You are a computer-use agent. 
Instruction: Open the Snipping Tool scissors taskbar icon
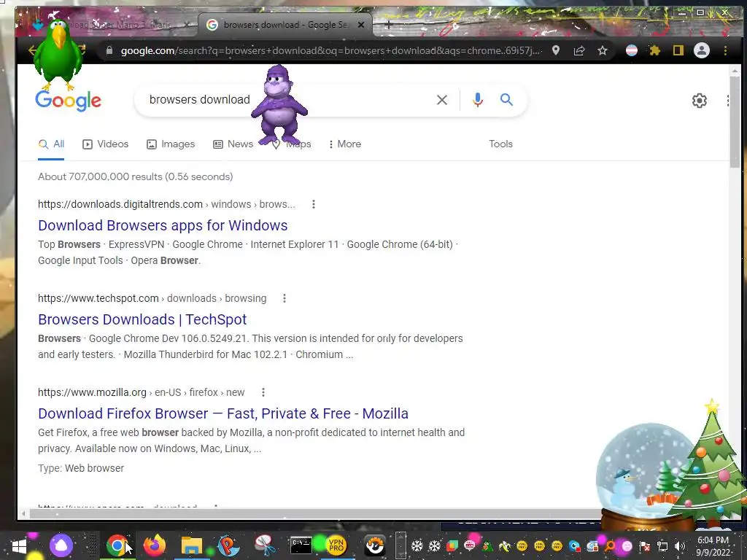[265, 545]
